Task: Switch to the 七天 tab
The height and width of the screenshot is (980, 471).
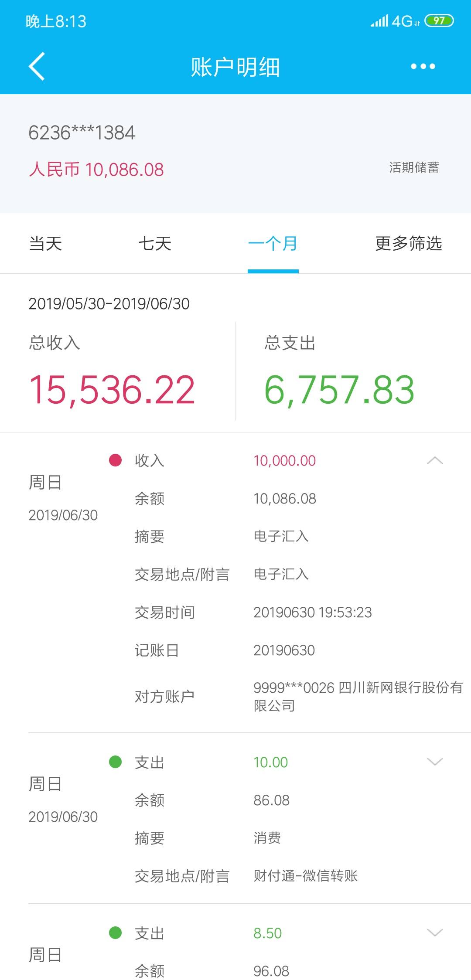Action: [155, 243]
